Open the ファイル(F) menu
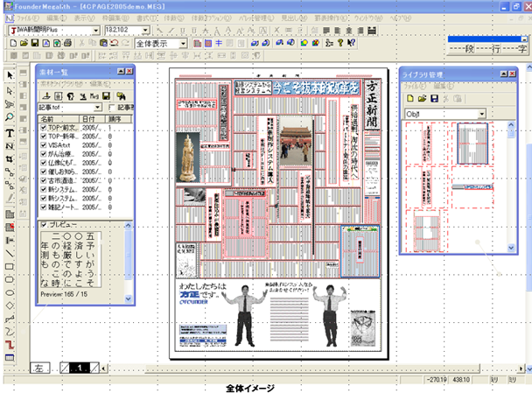 coord(27,18)
